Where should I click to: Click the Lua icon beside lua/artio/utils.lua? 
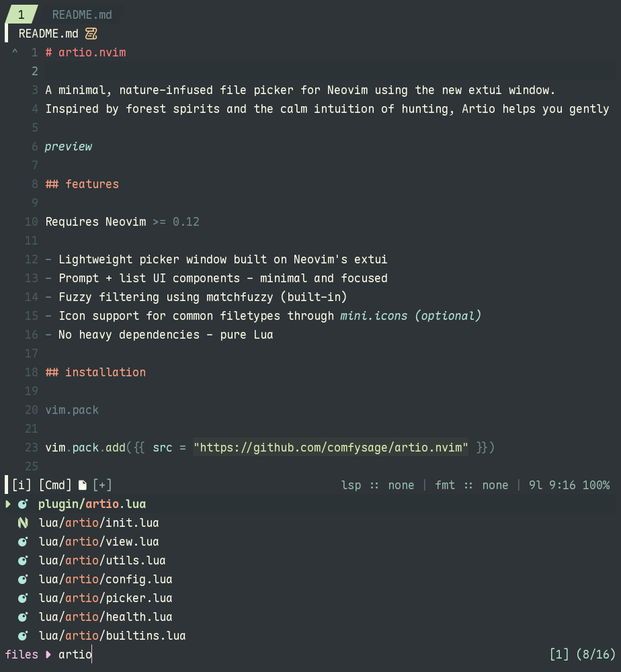pos(23,560)
